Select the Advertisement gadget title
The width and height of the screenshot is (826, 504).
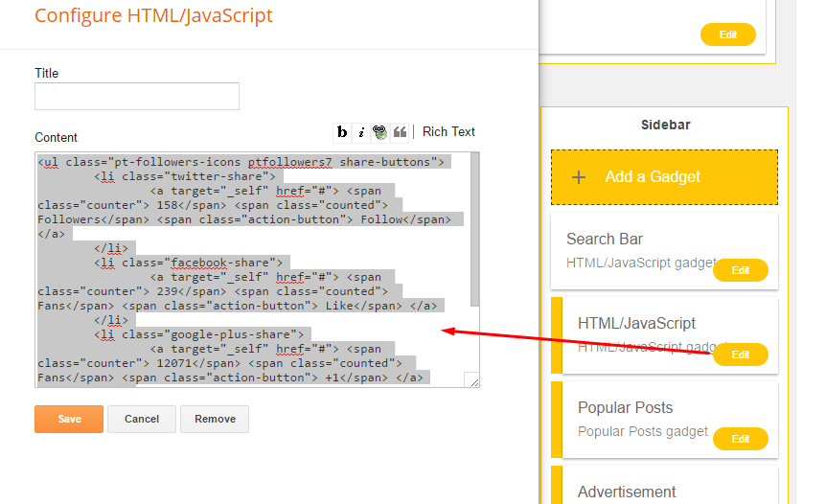tap(627, 492)
